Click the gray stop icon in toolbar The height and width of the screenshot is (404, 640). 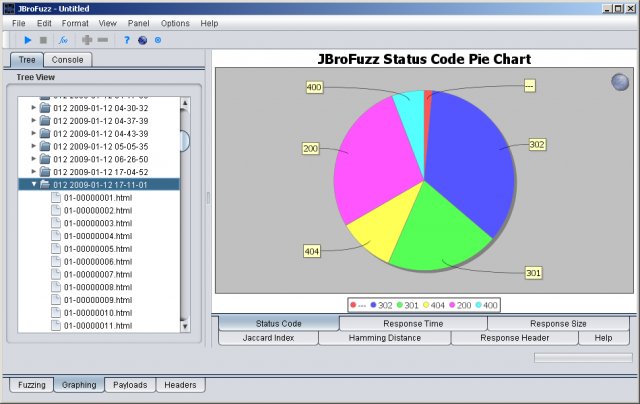point(43,40)
